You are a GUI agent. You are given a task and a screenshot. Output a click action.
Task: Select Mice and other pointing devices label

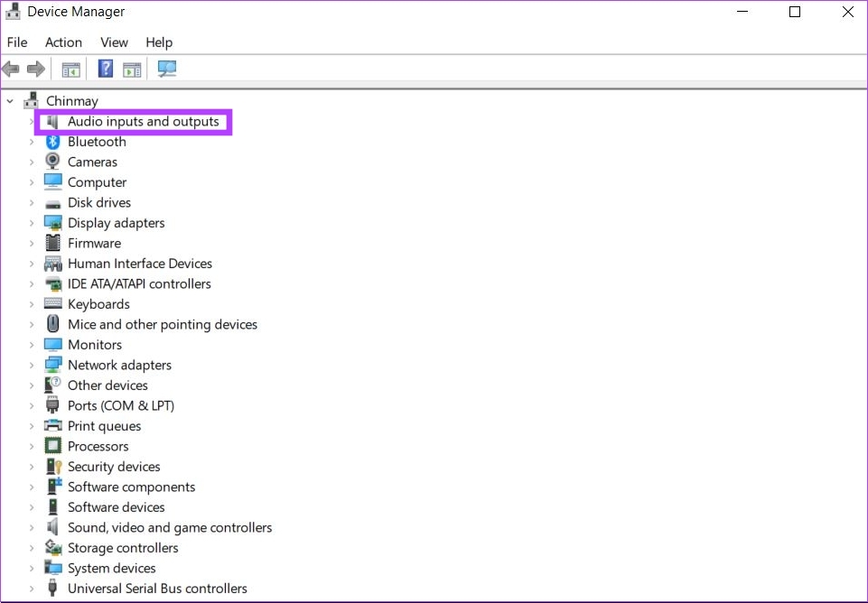(163, 324)
